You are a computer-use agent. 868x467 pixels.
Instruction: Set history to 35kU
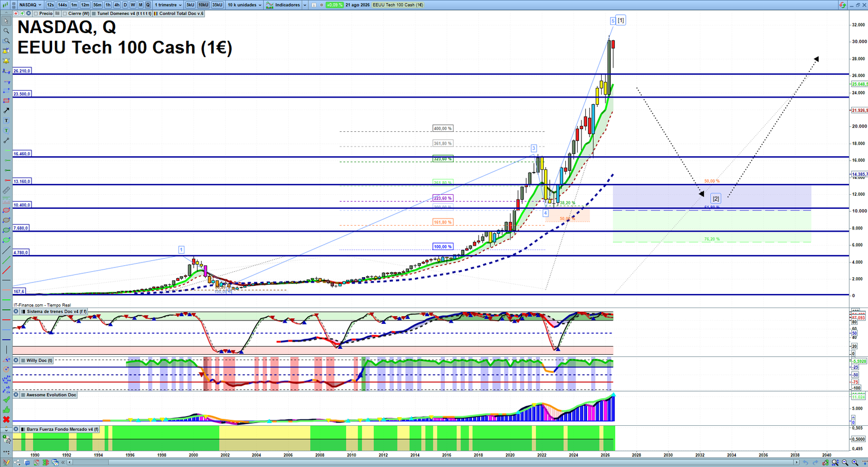[217, 5]
